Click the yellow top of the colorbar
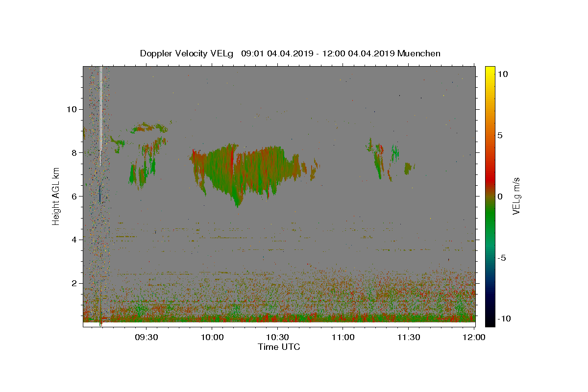This screenshot has height=392, width=588. (490, 71)
